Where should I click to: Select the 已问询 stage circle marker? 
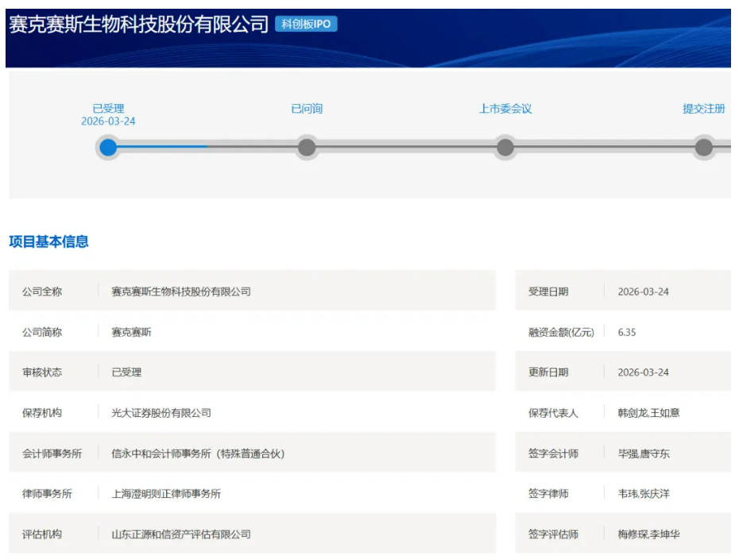click(x=307, y=147)
